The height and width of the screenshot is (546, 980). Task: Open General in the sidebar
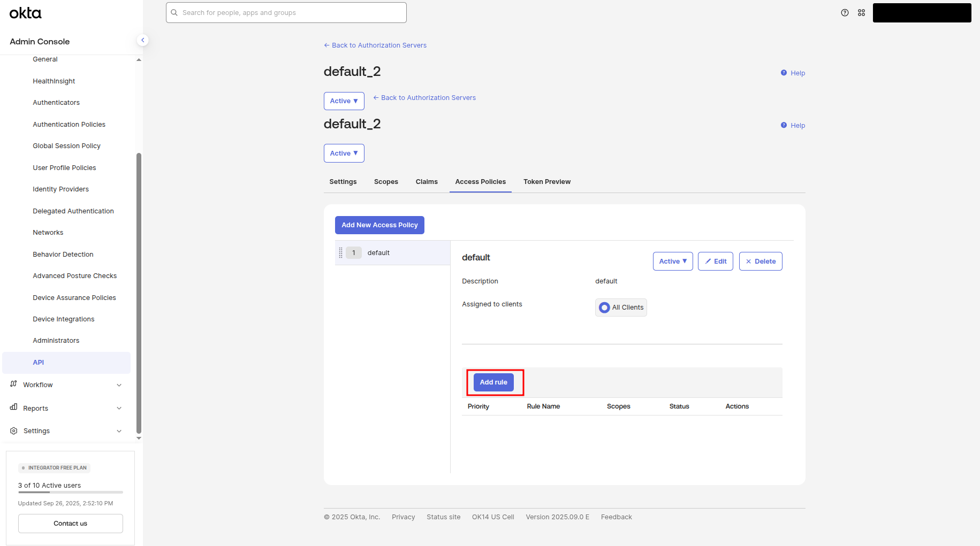click(x=45, y=59)
